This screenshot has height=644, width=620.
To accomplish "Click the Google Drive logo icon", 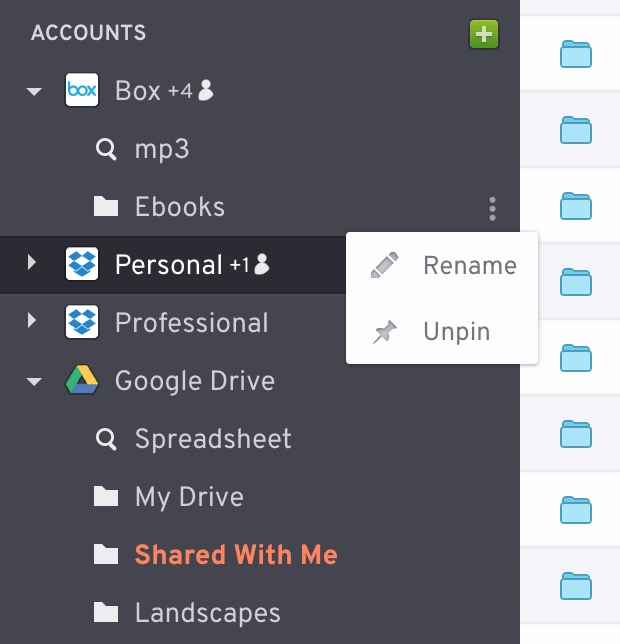I will [82, 380].
